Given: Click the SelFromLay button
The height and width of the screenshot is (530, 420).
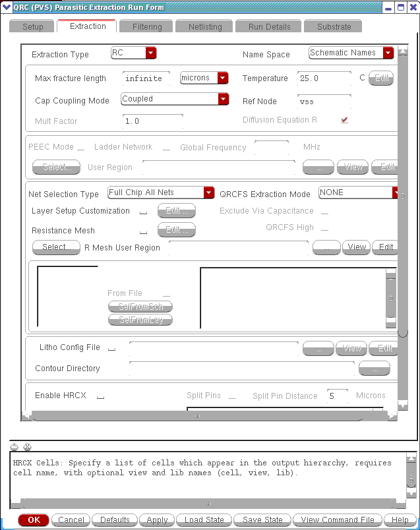Looking at the screenshot, I should click(140, 320).
